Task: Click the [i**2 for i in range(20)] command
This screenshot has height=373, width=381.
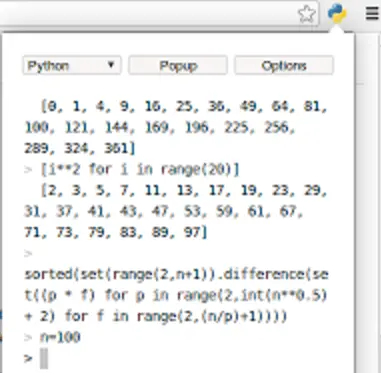Action: point(140,170)
